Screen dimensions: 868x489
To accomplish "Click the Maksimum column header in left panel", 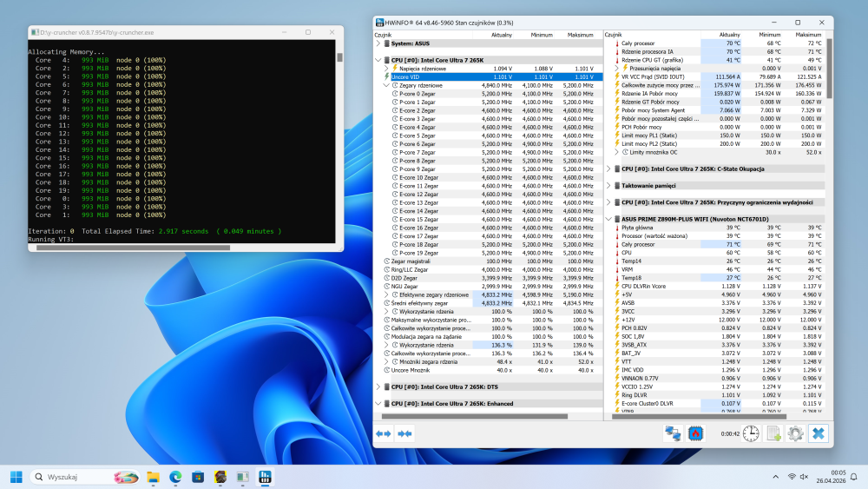I will point(580,35).
